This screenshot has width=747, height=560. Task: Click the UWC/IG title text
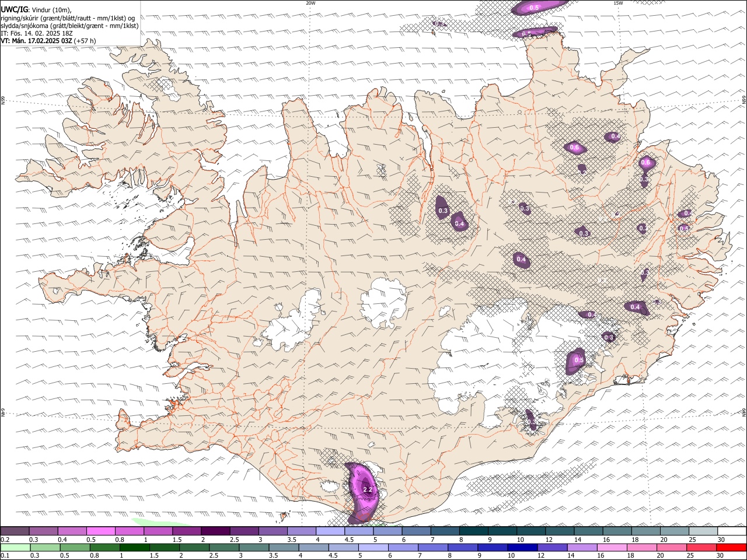click(14, 9)
